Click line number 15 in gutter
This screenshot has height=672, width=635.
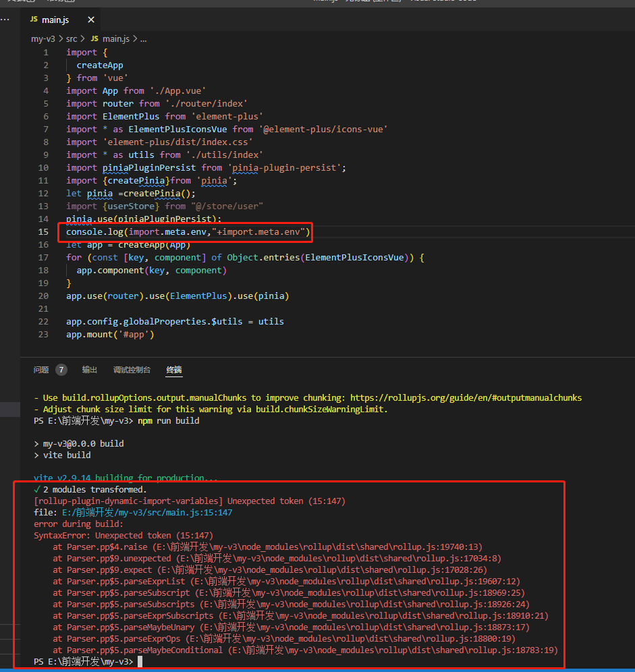pos(43,232)
